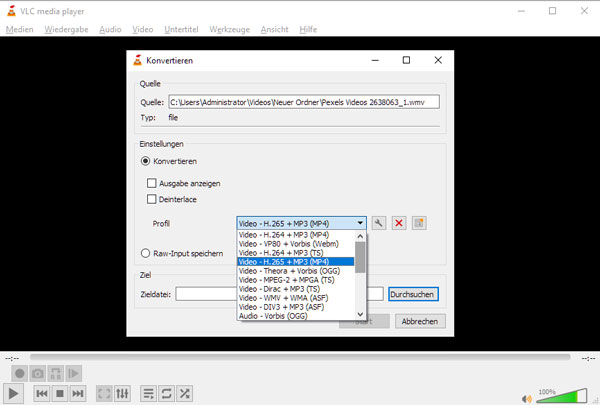Select Raw-Input speichern radio button

[145, 253]
